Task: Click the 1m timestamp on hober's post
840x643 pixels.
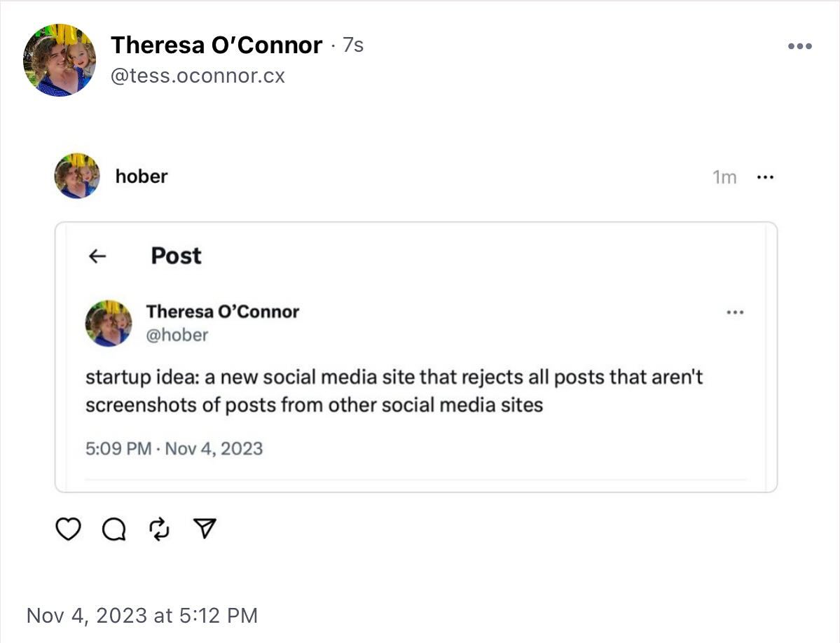Action: [x=724, y=178]
